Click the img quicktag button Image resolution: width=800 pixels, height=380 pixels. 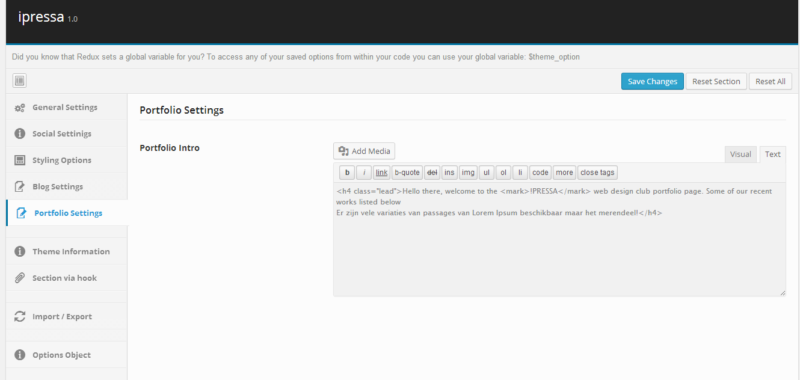click(x=468, y=173)
